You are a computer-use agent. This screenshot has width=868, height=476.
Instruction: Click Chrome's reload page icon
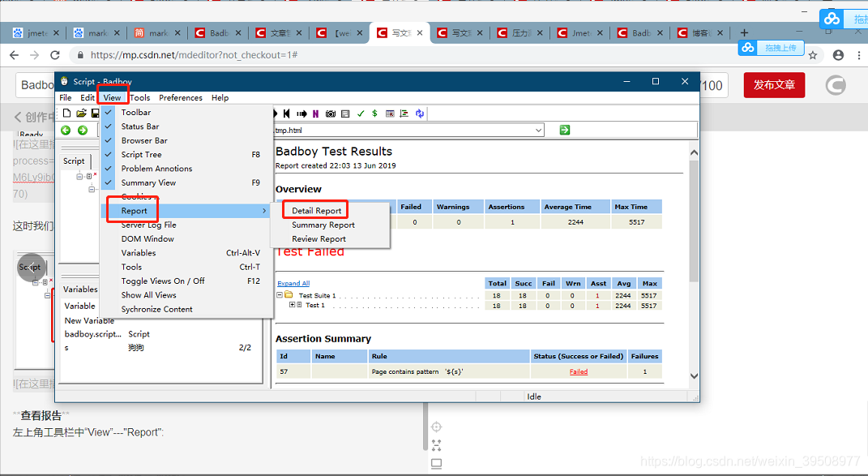55,55
